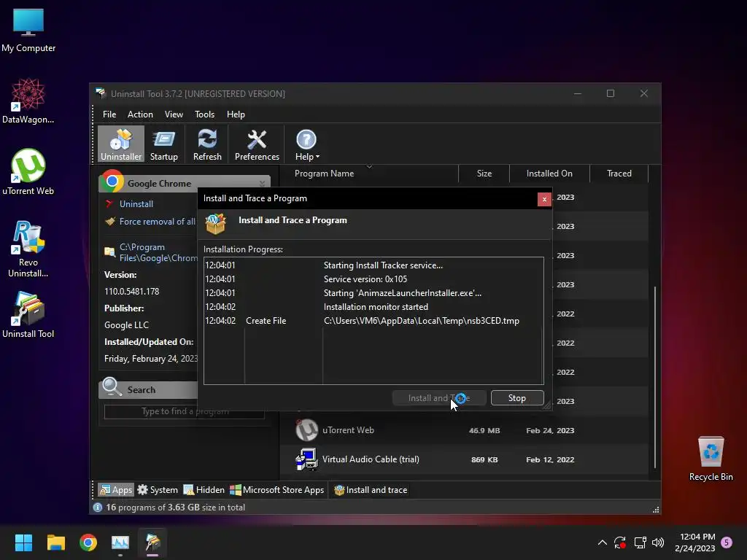Open the Revo Uninstaller desktop shortcut
Image resolution: width=747 pixels, height=560 pixels.
(28, 249)
